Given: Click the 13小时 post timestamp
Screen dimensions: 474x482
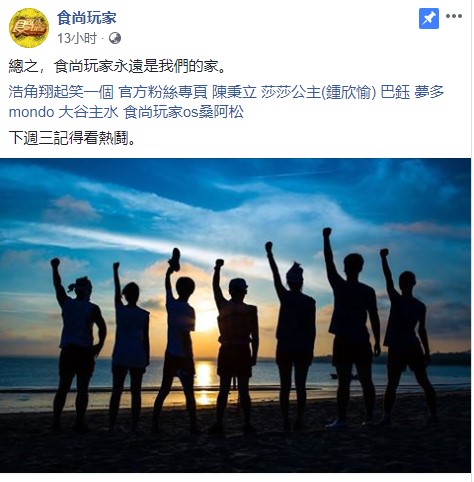Looking at the screenshot, I should pyautogui.click(x=77, y=38).
